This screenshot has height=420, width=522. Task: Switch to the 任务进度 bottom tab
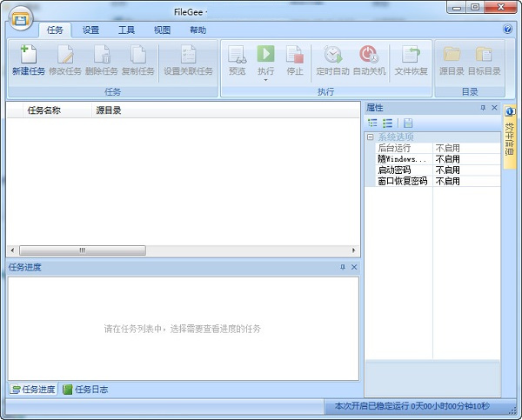[x=33, y=390]
